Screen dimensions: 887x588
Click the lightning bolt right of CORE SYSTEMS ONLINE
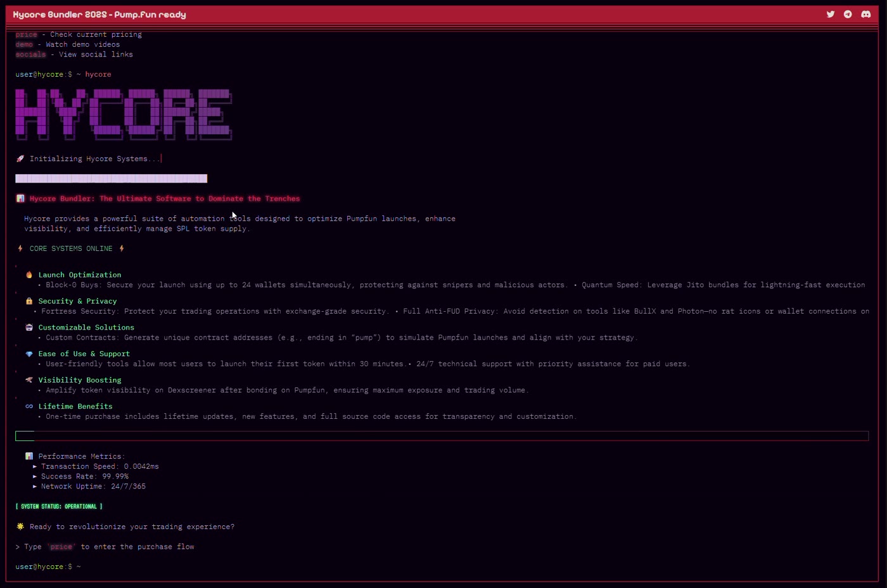point(122,248)
